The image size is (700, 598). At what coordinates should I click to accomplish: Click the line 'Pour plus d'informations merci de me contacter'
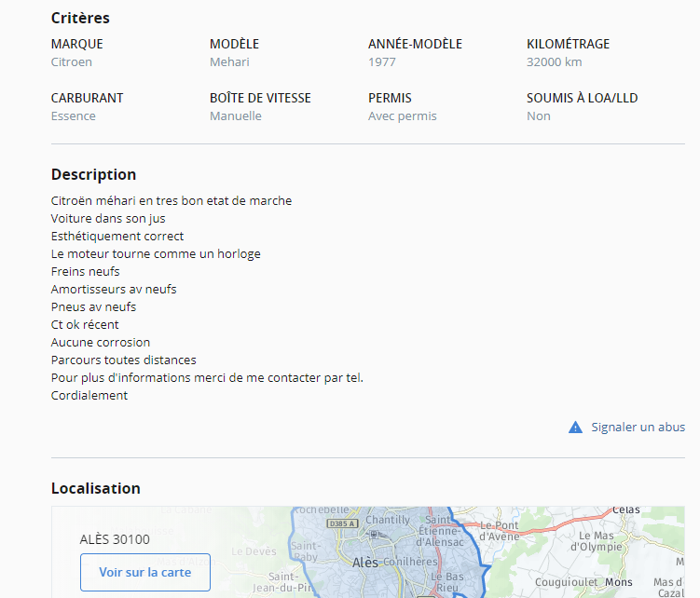pos(207,378)
